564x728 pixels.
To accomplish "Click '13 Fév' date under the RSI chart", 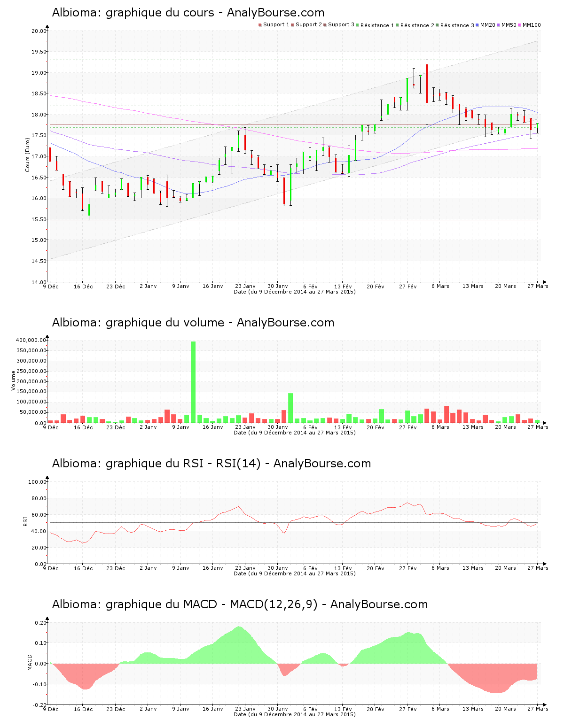I will [343, 568].
